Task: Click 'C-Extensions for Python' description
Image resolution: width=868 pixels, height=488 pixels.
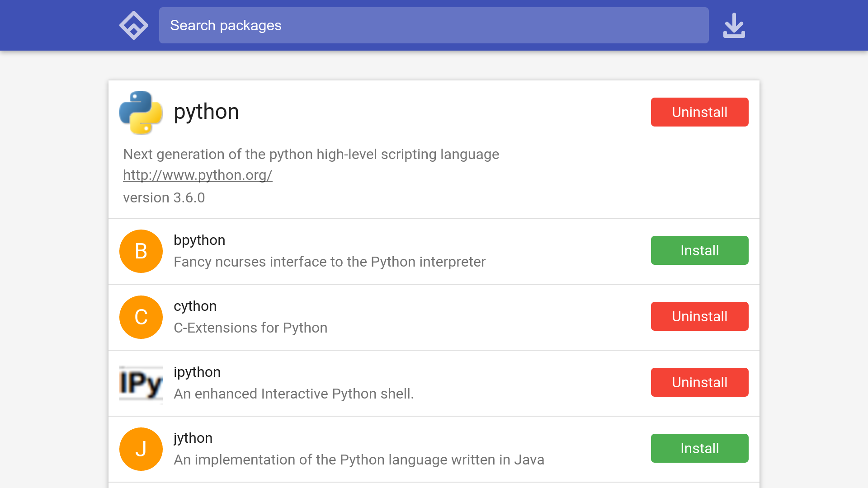Action: 250,328
